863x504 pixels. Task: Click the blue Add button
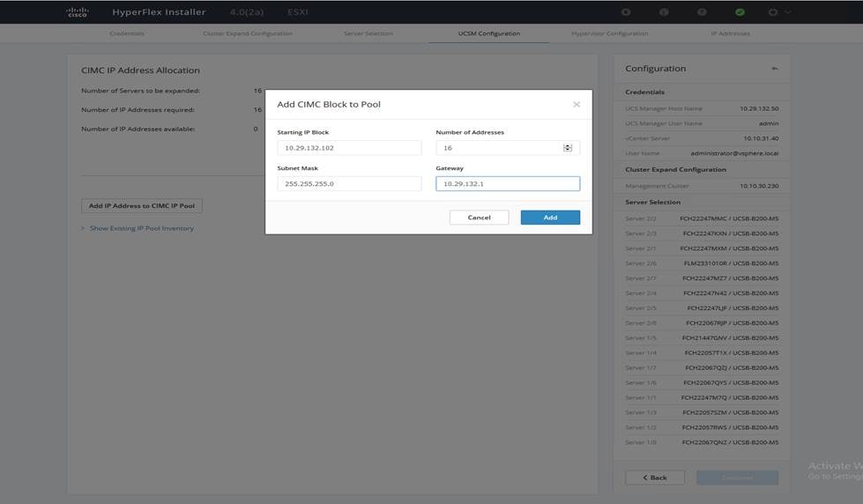pos(550,218)
